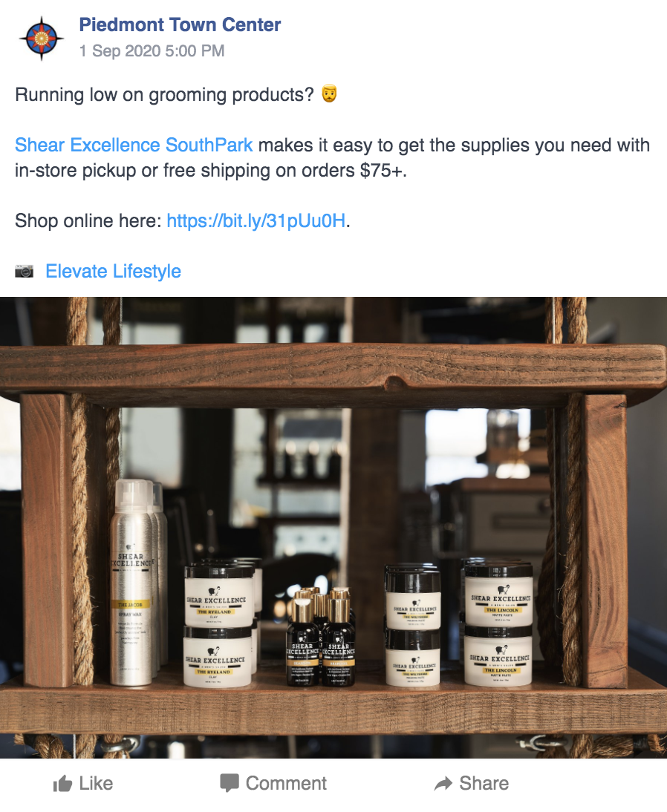Image resolution: width=667 pixels, height=812 pixels.
Task: Open the Piedmont Town Center compass avatar
Action: [x=42, y=39]
